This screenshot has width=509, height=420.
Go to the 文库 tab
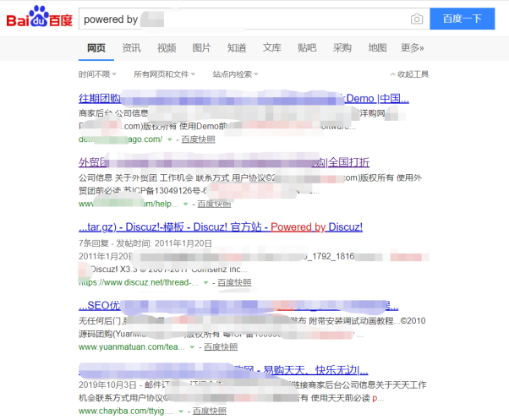(271, 48)
